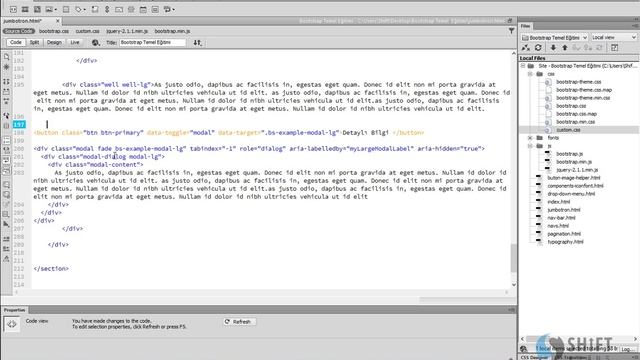Click the code view icon in the Properties panel
640x360 pixels.
tap(11, 324)
